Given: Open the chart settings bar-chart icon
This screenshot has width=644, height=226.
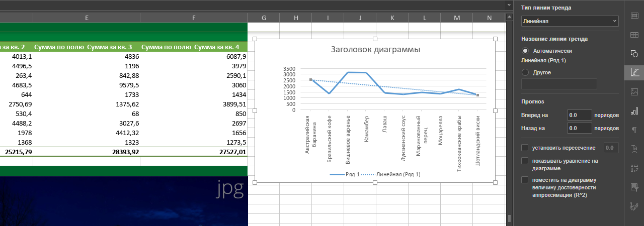Looking at the screenshot, I should pyautogui.click(x=634, y=111).
